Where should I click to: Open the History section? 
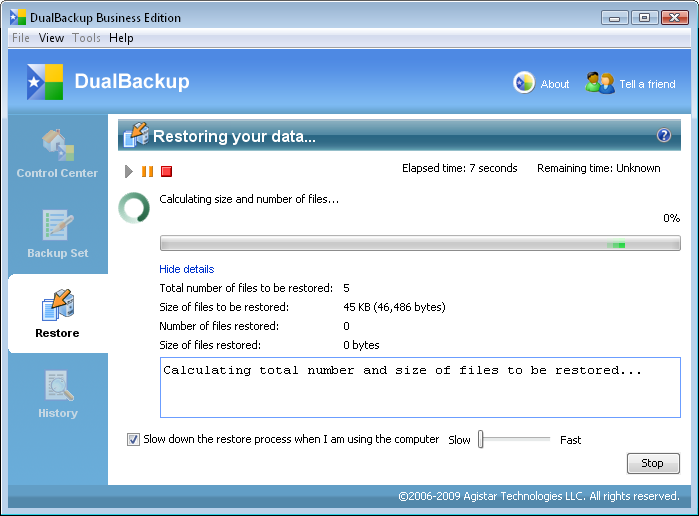pos(58,394)
